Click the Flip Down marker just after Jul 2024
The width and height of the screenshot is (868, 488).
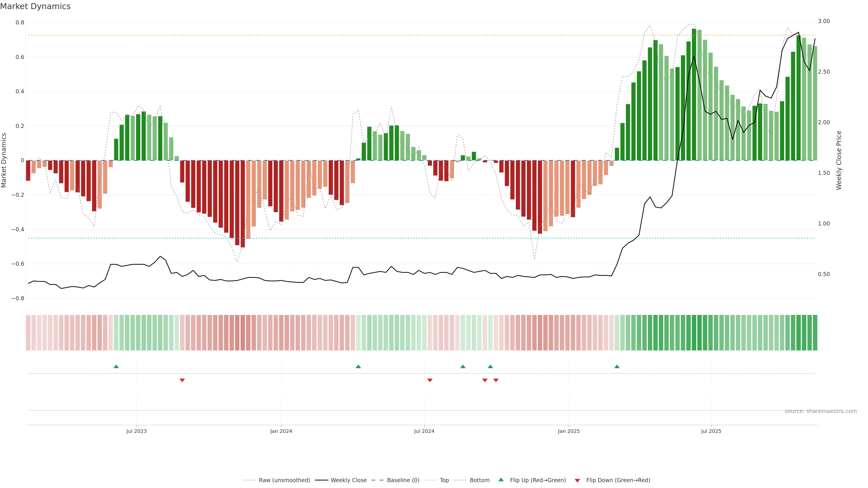[x=430, y=380]
